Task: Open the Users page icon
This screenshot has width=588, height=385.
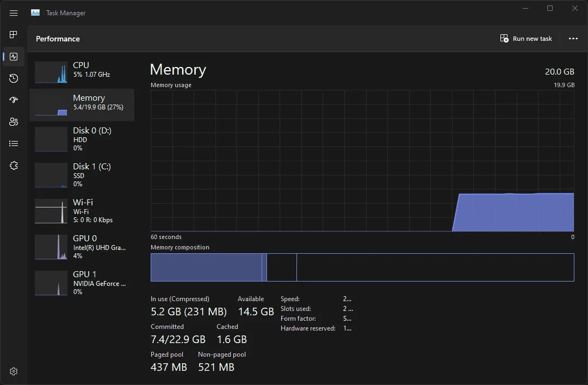Action: tap(14, 121)
